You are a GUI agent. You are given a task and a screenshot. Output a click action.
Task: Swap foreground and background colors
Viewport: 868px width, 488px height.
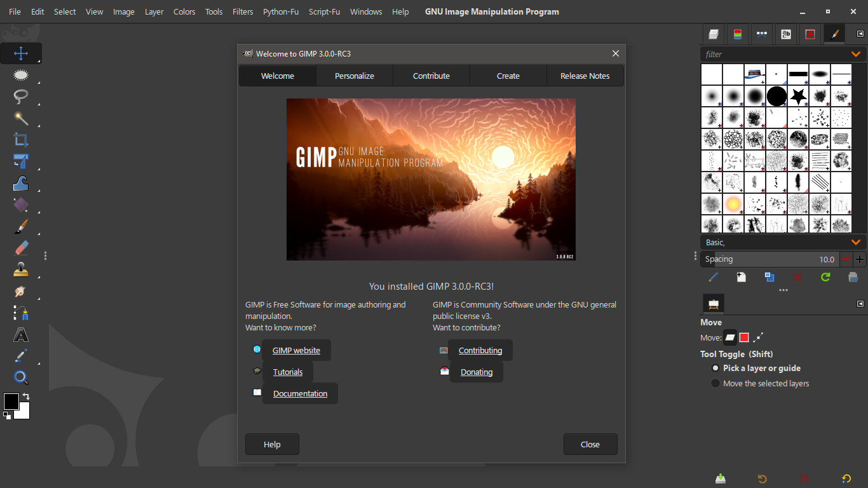tap(26, 396)
